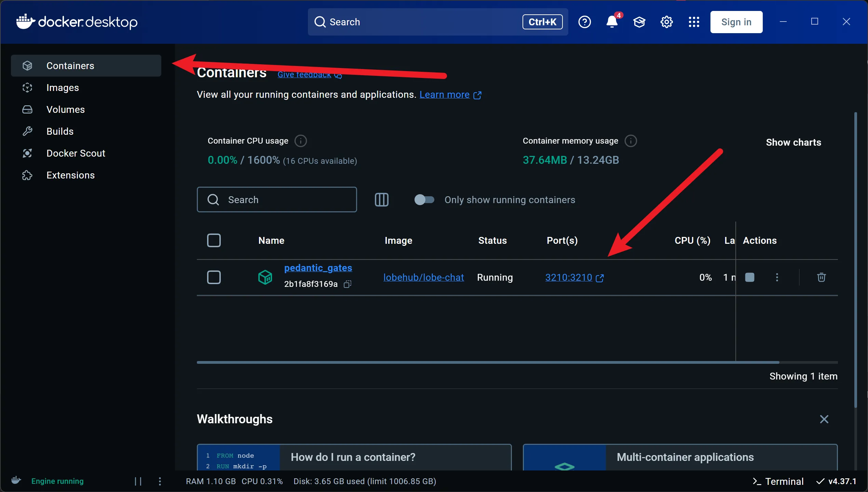Open the Help question mark icon
Viewport: 868px width, 492px height.
584,22
